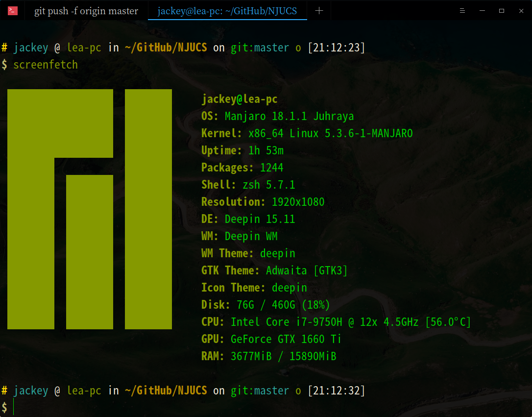Viewport: 532px width, 417px height.
Task: Place cursor at the bottom command prompt
Action: tap(14, 407)
